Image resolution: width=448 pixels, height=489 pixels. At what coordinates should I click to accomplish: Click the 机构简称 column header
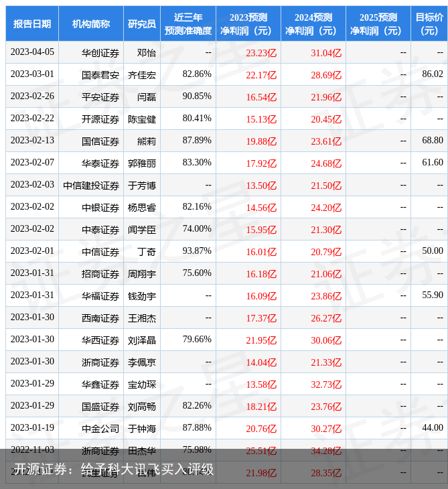point(91,23)
